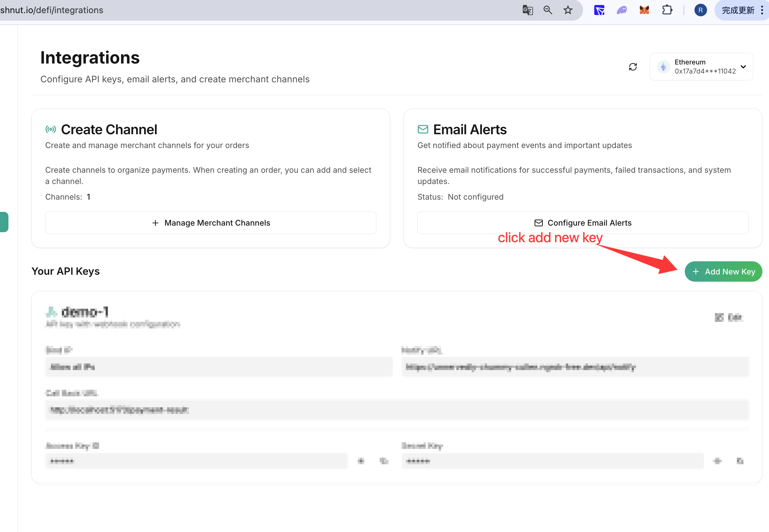The width and height of the screenshot is (769, 532).
Task: Click the 'Your API Keys' heading
Action: (66, 271)
